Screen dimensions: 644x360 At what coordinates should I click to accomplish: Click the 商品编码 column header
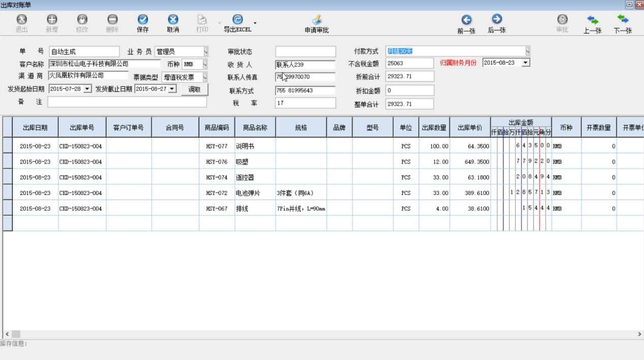[x=217, y=127]
